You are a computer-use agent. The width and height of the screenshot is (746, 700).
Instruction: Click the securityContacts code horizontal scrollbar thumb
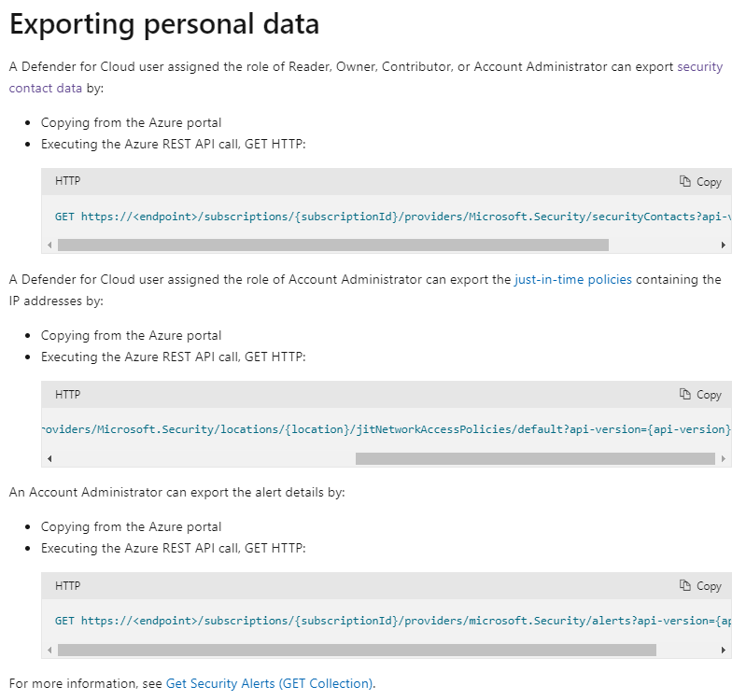332,245
